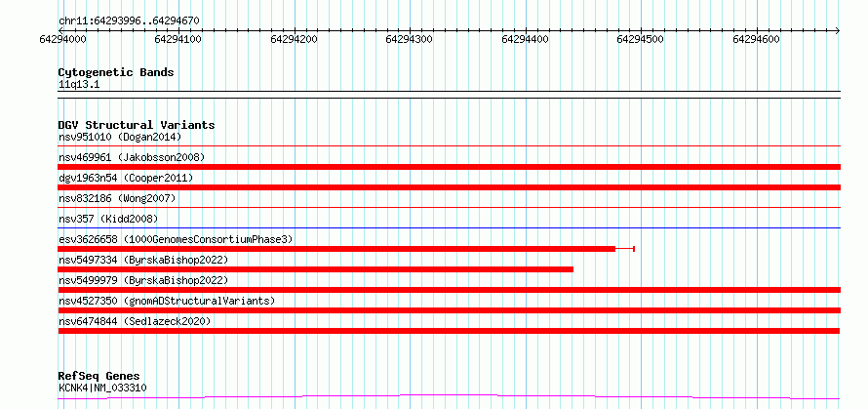The width and height of the screenshot is (868, 409).
Task: Click the 64294400 ruler position label
Action: click(526, 39)
